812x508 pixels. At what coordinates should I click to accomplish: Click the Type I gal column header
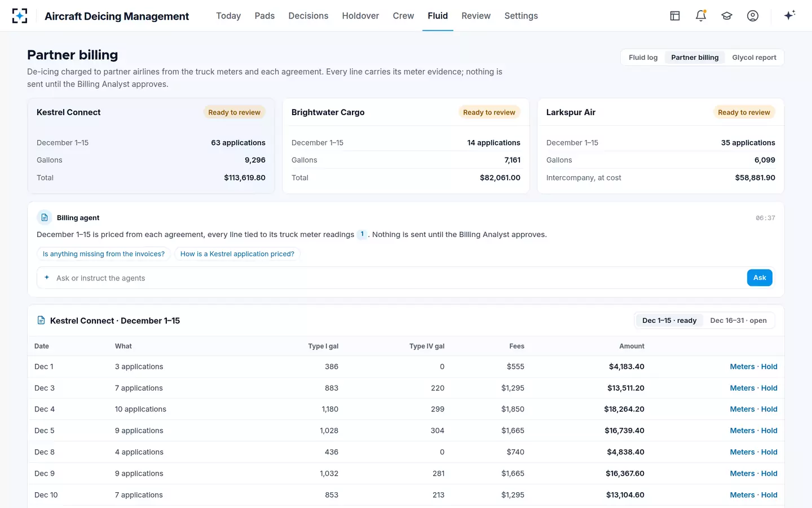[x=323, y=346]
